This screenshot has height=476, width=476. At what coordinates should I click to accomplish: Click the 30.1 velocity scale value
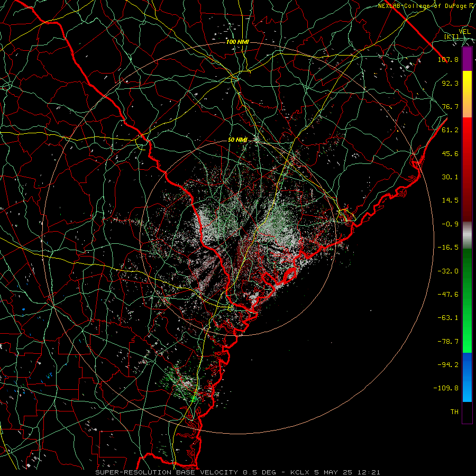[450, 177]
